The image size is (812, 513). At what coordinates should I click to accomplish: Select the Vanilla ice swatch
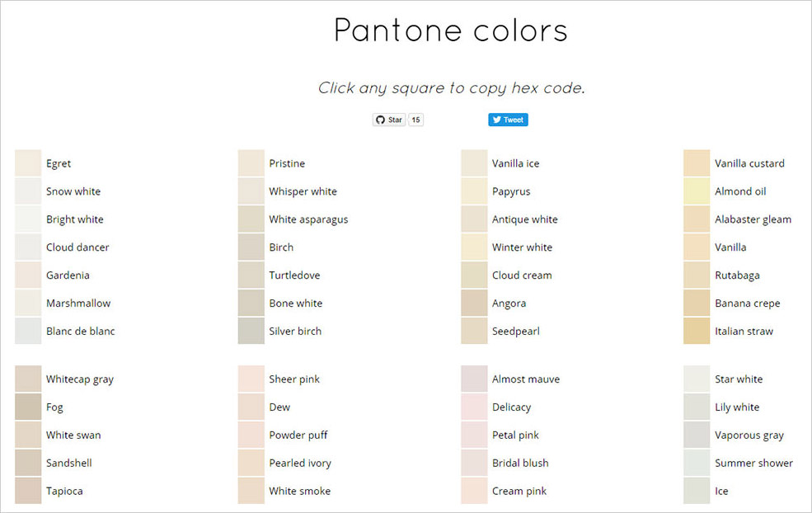click(x=473, y=162)
